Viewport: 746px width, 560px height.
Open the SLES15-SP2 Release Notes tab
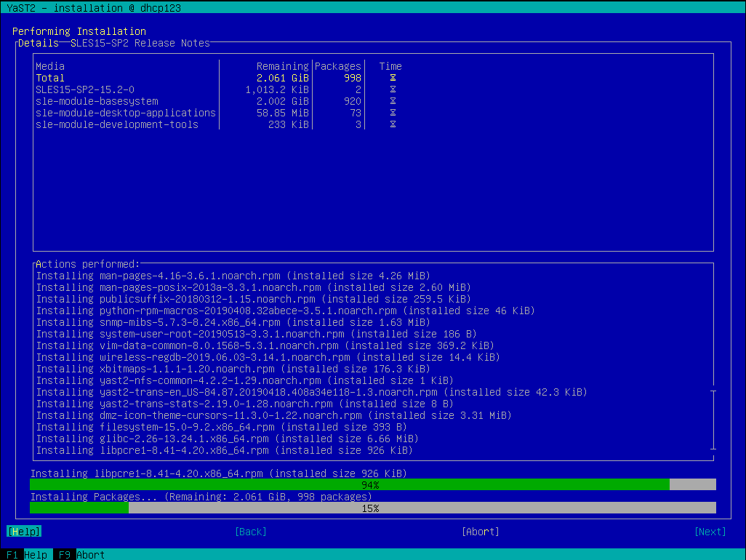140,43
